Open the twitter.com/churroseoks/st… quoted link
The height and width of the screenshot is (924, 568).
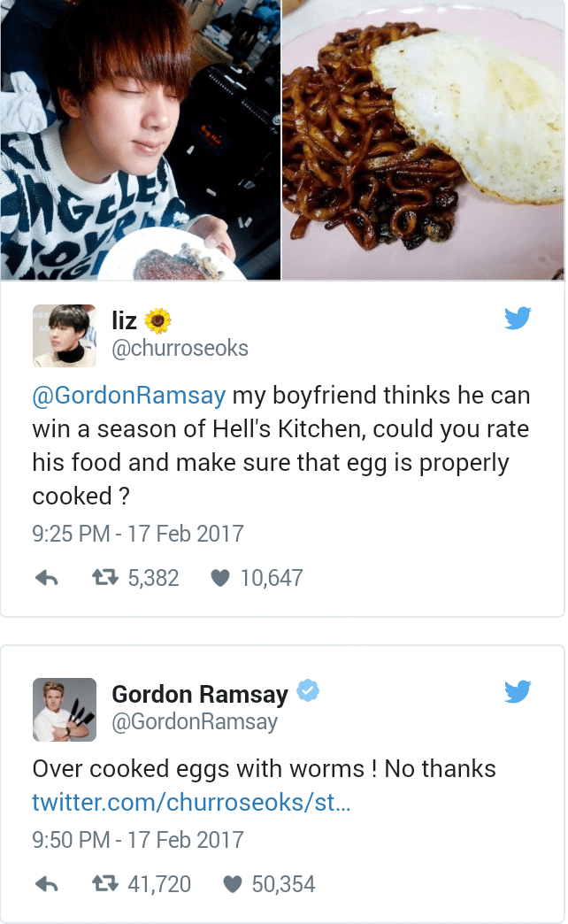191,802
